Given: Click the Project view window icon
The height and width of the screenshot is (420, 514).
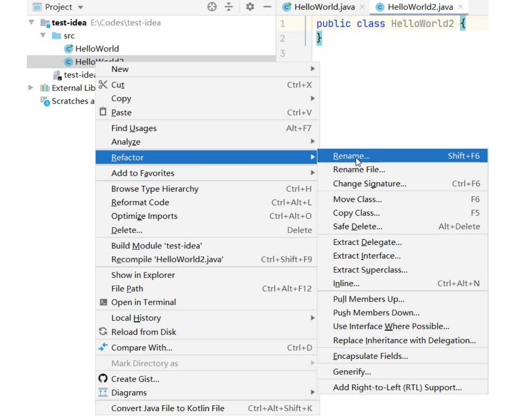Looking at the screenshot, I should click(x=37, y=7).
